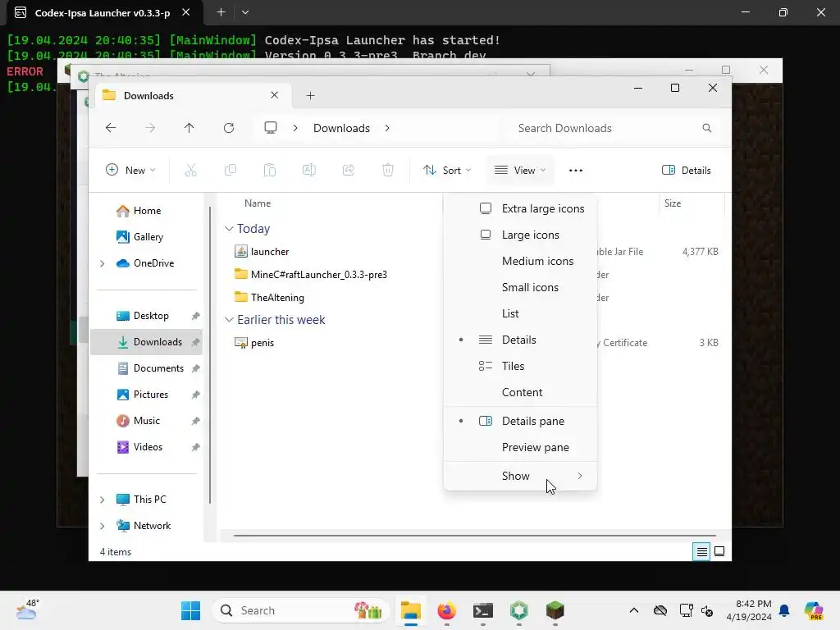Select the Details view option in View menu

tap(521, 340)
